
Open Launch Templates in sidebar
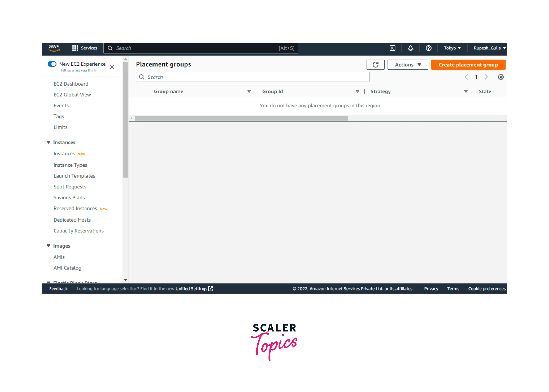click(74, 176)
